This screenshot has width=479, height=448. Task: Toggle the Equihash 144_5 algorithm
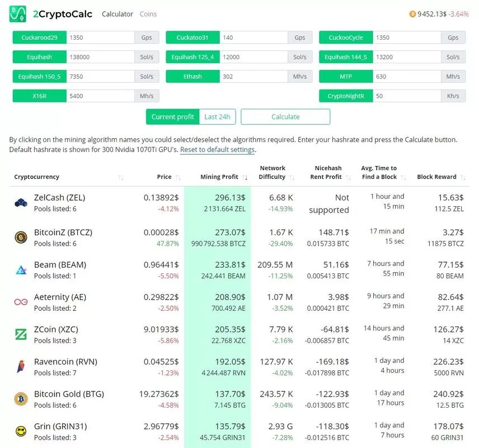tap(346, 57)
